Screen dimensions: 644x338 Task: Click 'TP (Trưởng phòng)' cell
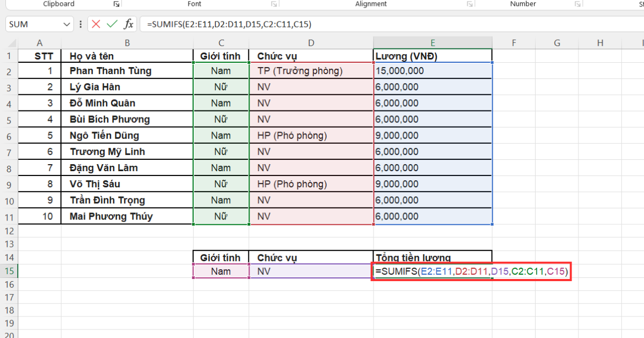tap(311, 71)
